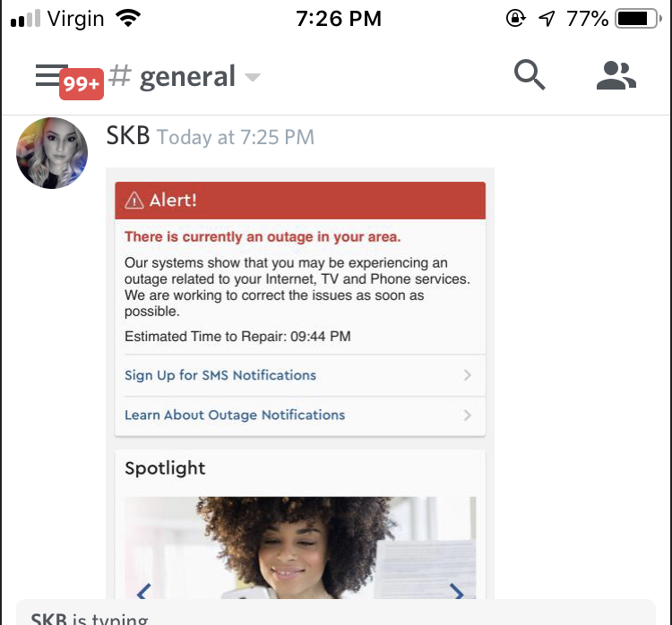Open chevron beside Learn About Outage Notifications
Screen dimensions: 672x625
(467, 415)
